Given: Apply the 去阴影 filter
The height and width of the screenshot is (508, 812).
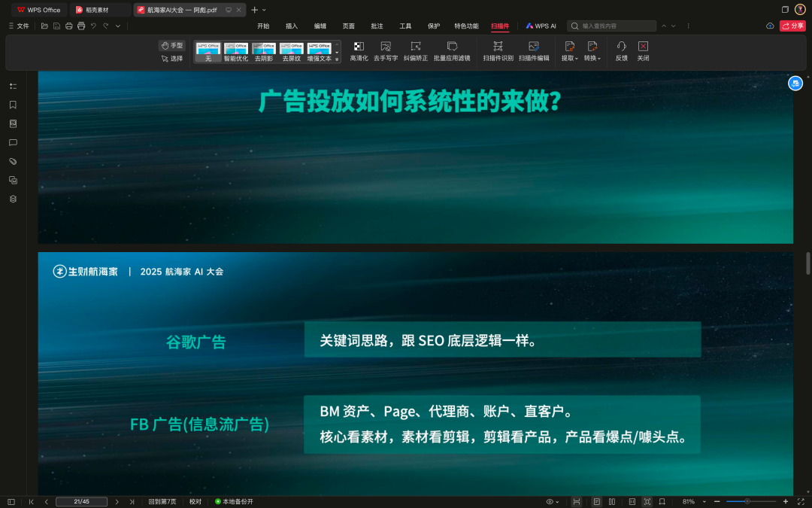Looking at the screenshot, I should (264, 53).
